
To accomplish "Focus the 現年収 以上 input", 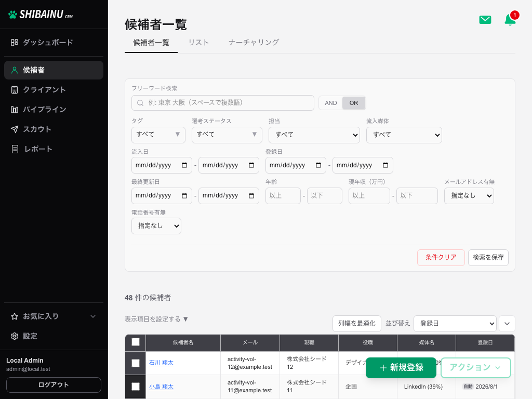I will (369, 196).
